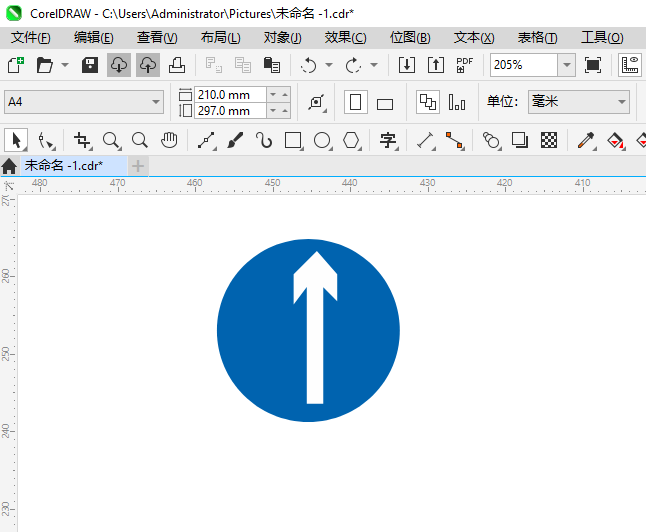The width and height of the screenshot is (646, 532).
Task: Select the Rectangle tool
Action: click(x=293, y=141)
